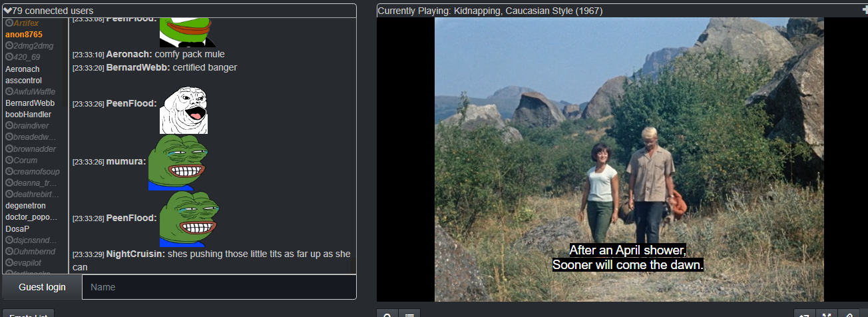Image resolution: width=868 pixels, height=317 pixels.
Task: Click the video frame showing the walking couple
Action: pos(629,159)
